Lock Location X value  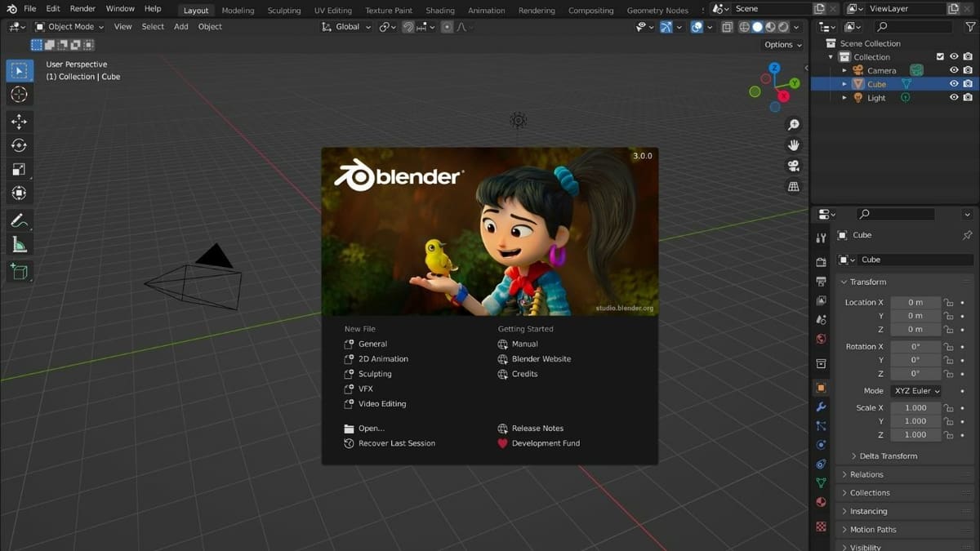click(x=948, y=303)
